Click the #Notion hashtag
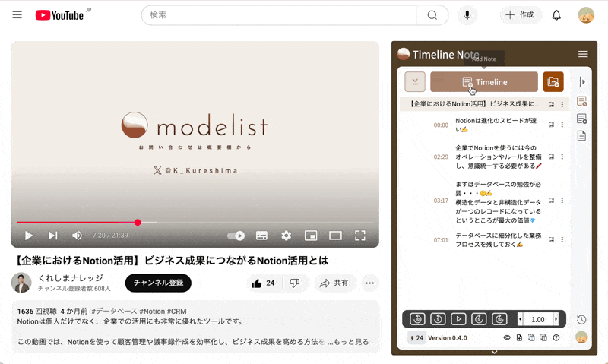The image size is (608, 364). tap(152, 312)
